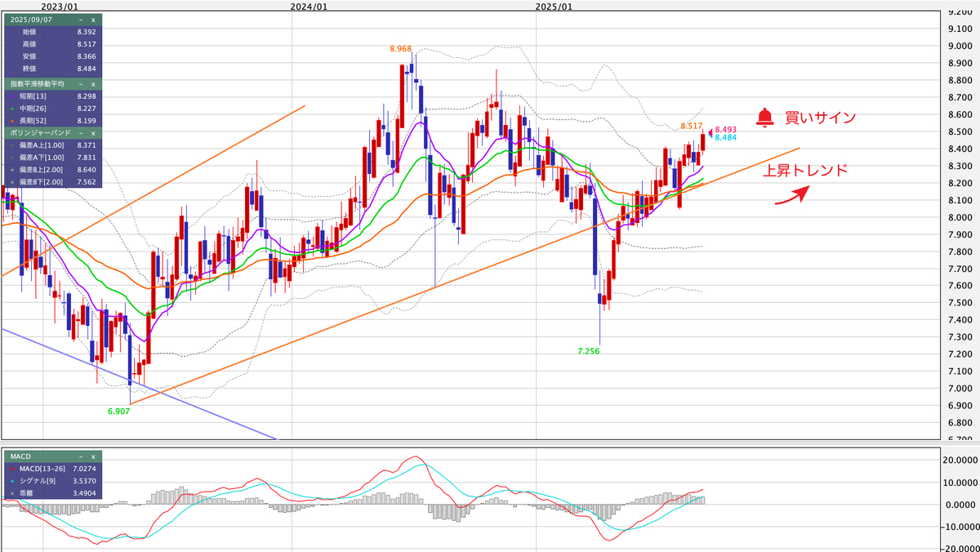Click the pink 8.493 price marker arrow
980x552 pixels.
pos(708,131)
